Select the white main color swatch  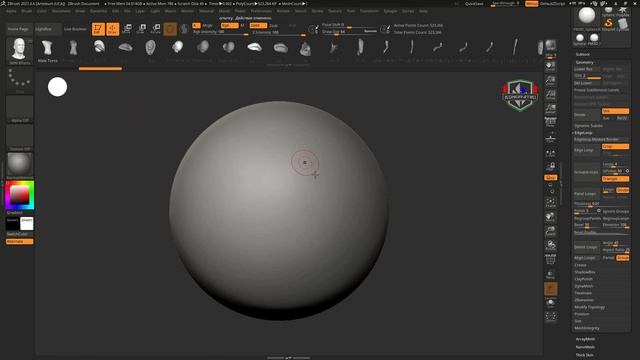(27, 224)
